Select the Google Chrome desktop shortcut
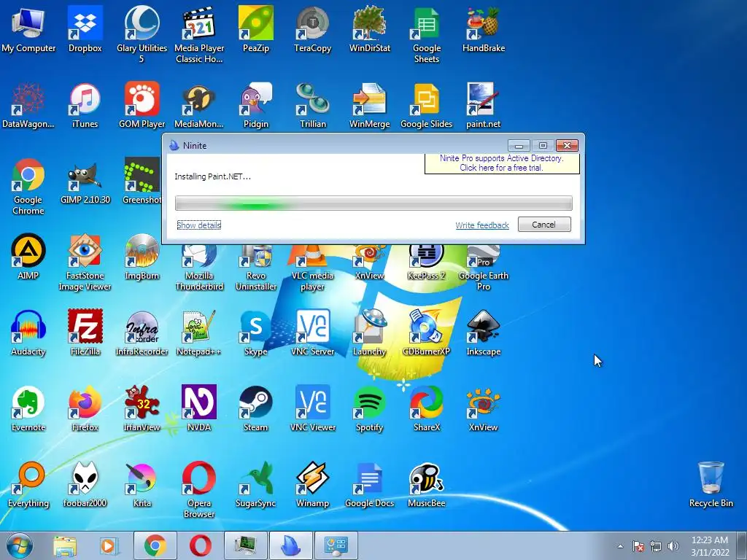747x560 pixels. (x=28, y=186)
